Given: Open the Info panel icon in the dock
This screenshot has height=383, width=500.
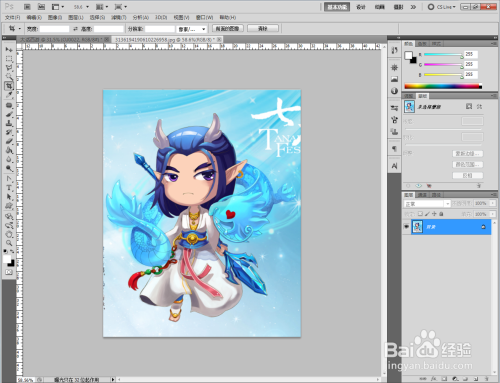Looking at the screenshot, I should 394,91.
